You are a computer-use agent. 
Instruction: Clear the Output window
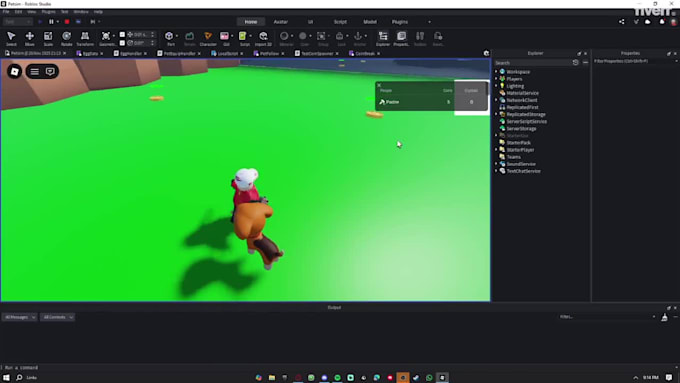664,318
